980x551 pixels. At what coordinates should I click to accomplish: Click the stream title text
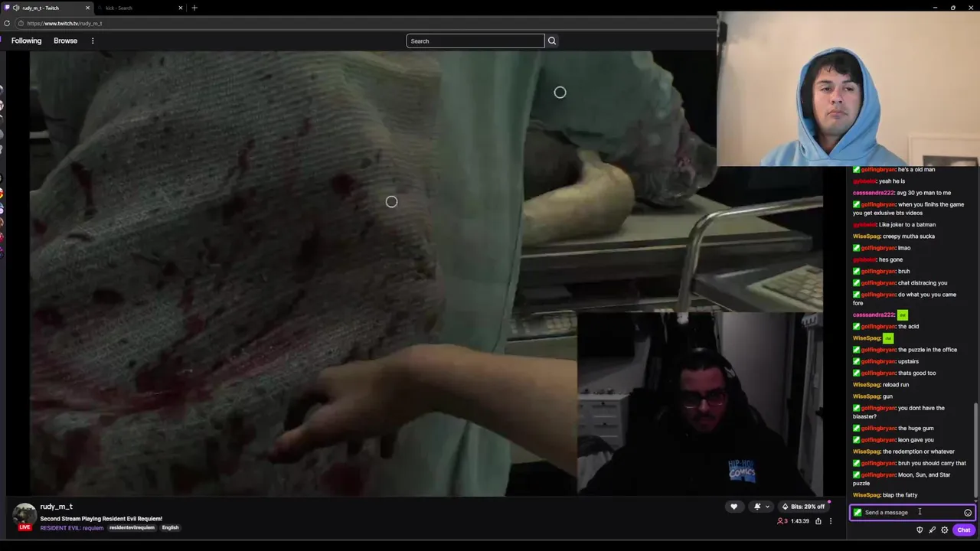point(101,519)
